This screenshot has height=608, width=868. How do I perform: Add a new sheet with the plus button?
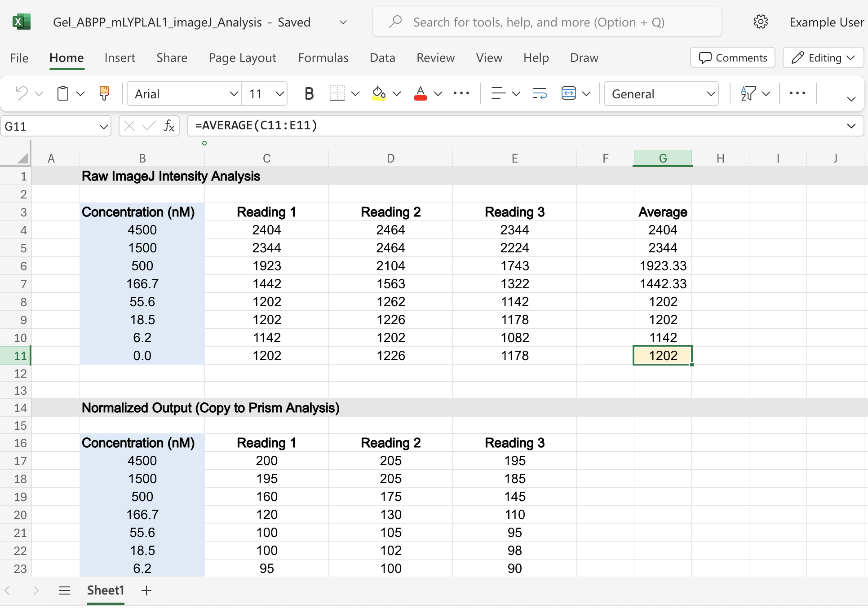coord(146,590)
